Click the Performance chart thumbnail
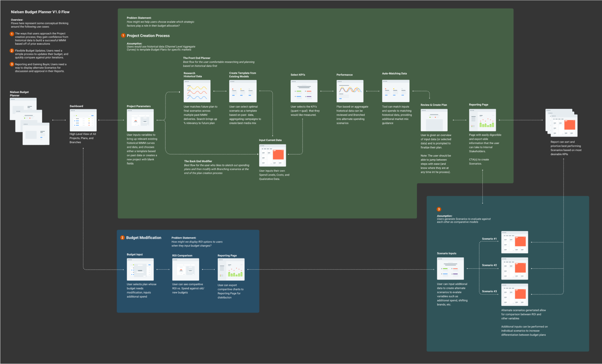 click(350, 91)
